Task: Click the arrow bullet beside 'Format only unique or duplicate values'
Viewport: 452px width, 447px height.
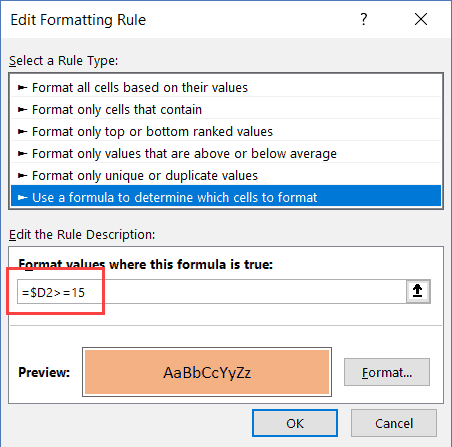Action: tap(22, 175)
